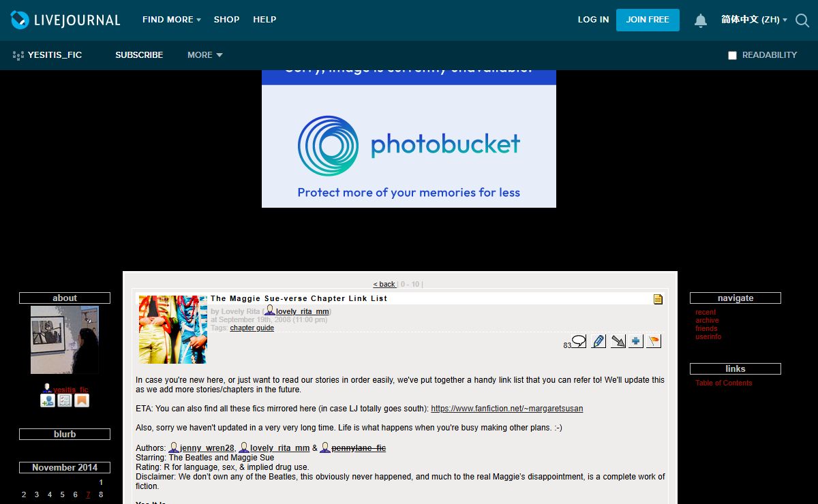Open the comments speech bubble icon
The width and height of the screenshot is (818, 504).
(579, 341)
